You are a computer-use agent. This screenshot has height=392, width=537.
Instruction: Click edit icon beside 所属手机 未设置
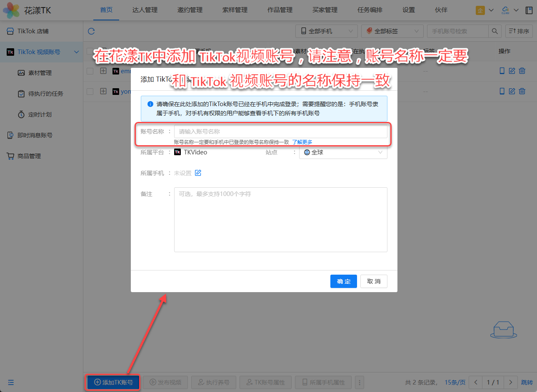[198, 173]
